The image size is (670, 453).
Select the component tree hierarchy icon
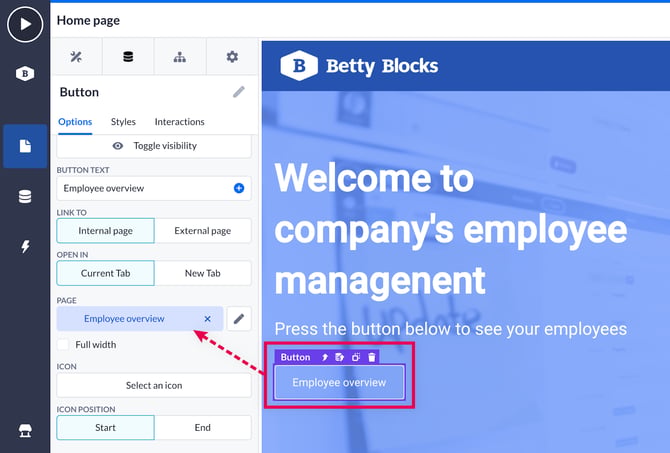[180, 56]
